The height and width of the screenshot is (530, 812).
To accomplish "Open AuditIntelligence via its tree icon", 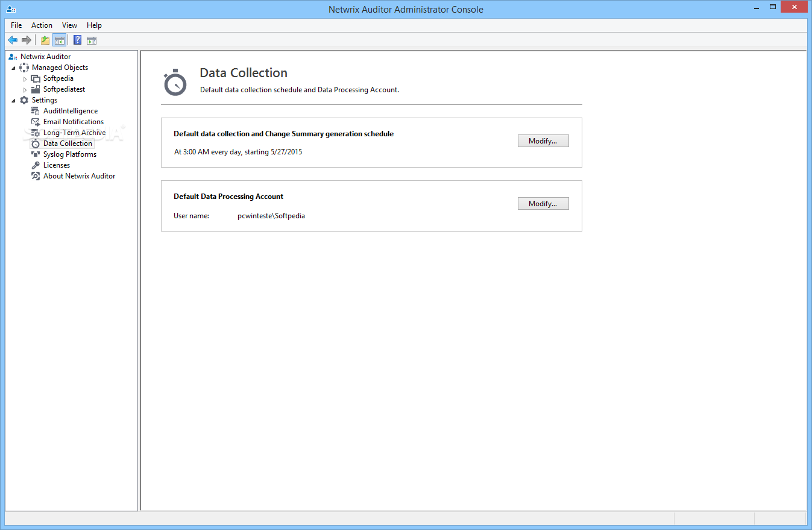I will pos(36,111).
